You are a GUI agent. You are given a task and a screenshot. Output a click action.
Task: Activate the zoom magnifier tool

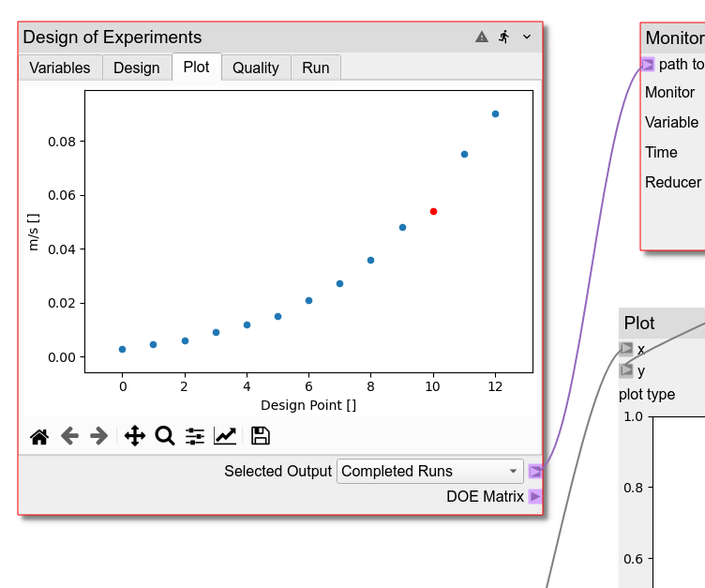tap(165, 436)
